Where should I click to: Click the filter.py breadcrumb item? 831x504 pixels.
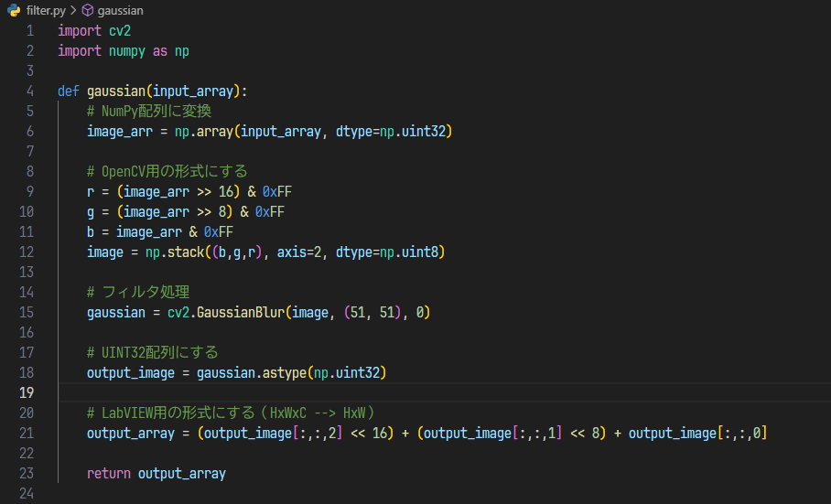(46, 10)
